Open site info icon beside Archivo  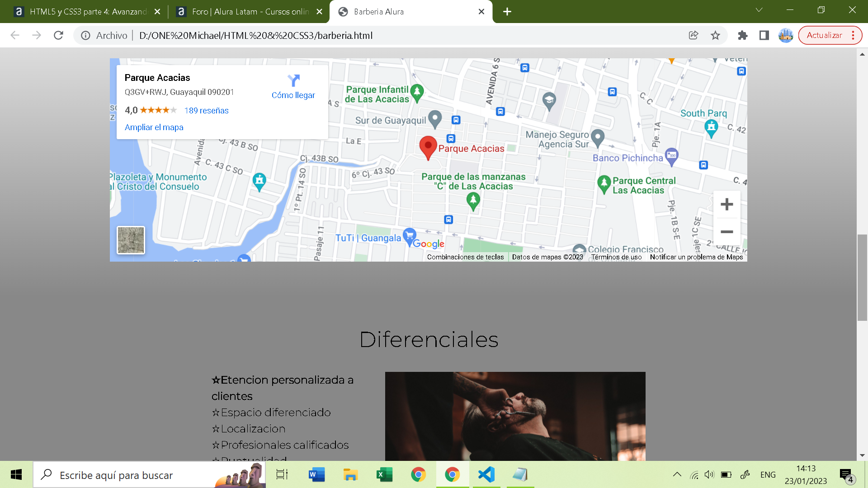pos(85,35)
